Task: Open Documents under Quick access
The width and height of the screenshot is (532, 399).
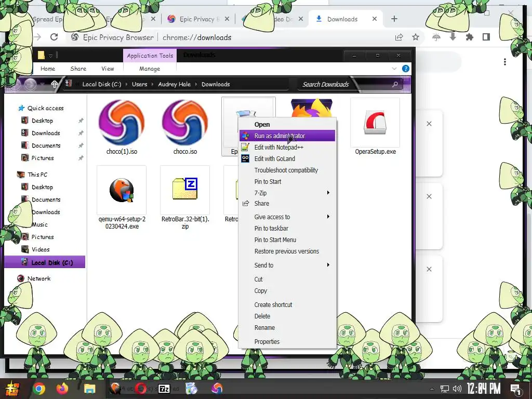Action: (x=46, y=145)
